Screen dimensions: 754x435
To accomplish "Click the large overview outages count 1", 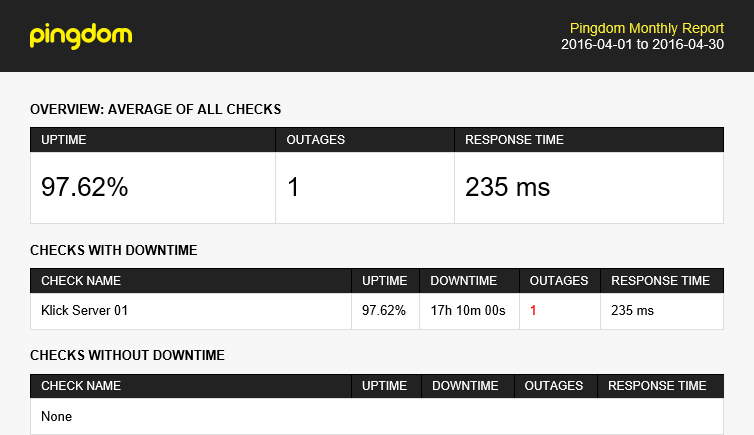I will 293,187.
